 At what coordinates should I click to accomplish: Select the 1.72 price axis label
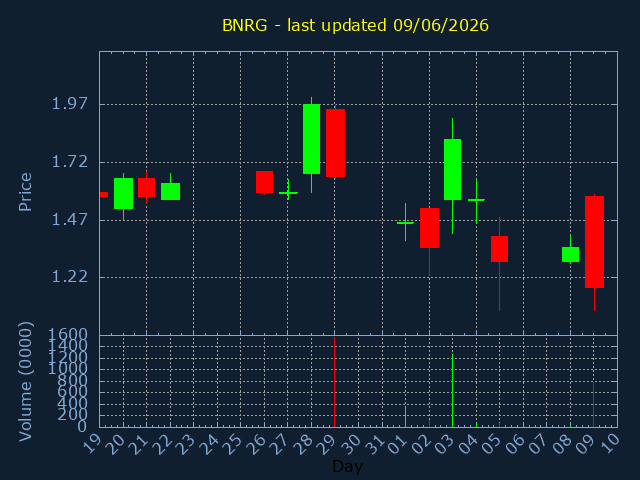tap(70, 162)
